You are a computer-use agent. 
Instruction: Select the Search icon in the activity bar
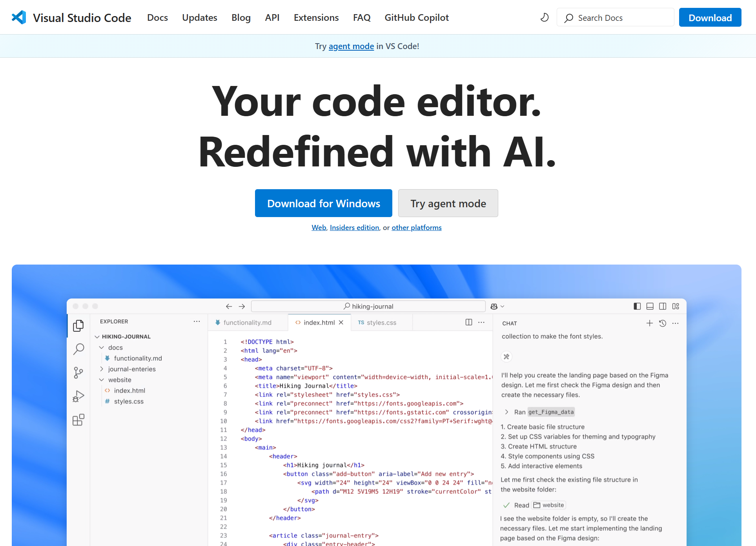point(78,349)
